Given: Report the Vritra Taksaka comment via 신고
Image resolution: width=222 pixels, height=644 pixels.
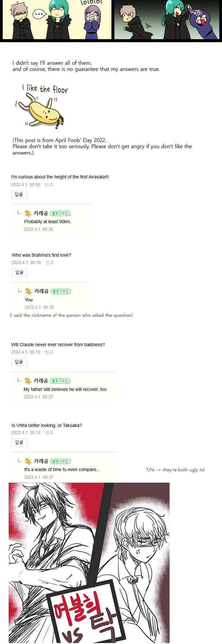Looking at the screenshot, I should [49, 432].
